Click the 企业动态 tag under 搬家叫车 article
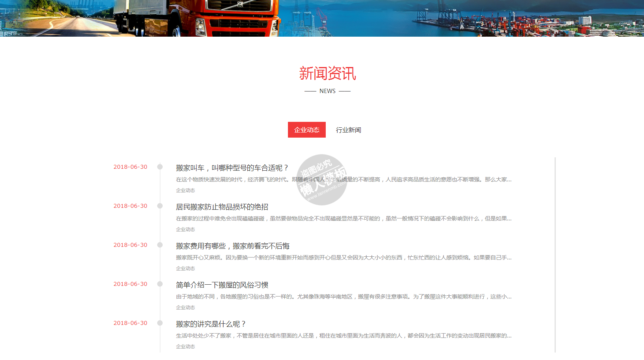This screenshot has width=644, height=360. tap(186, 190)
